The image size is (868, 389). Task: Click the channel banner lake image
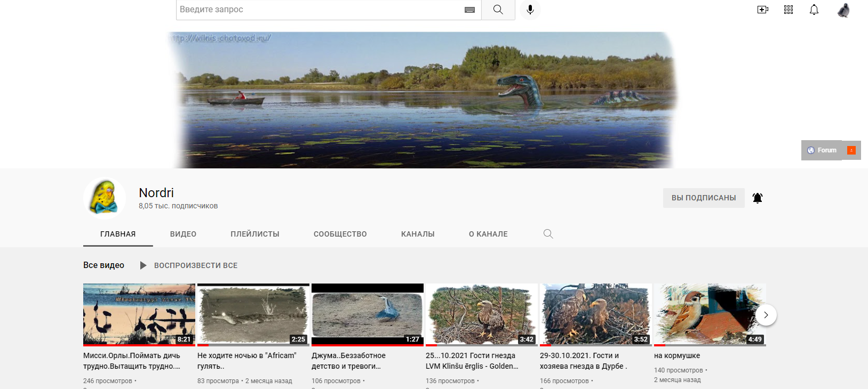point(424,100)
